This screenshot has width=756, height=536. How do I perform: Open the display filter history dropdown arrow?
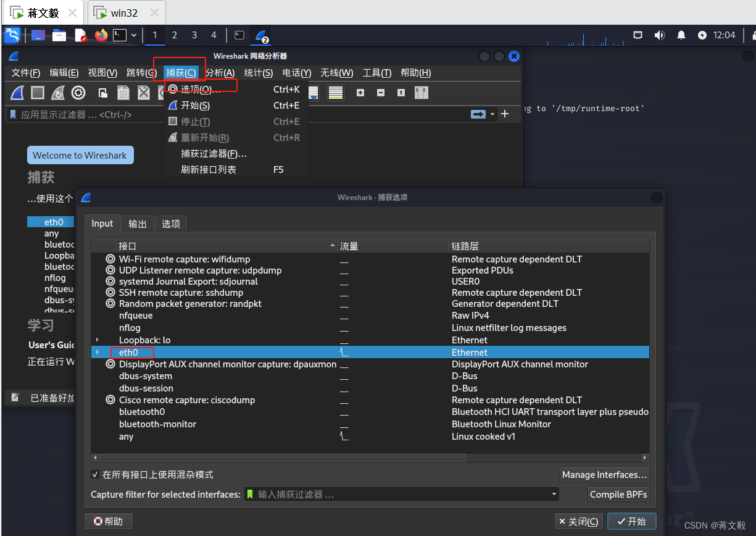pyautogui.click(x=492, y=114)
